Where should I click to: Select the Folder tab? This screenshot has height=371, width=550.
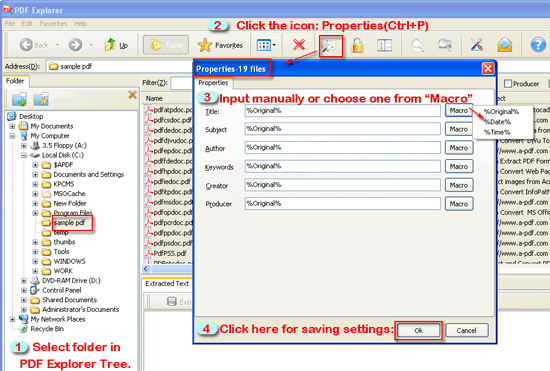[x=15, y=81]
